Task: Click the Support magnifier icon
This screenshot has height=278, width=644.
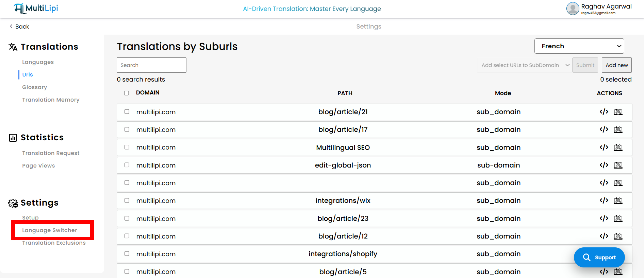Action: click(x=586, y=257)
